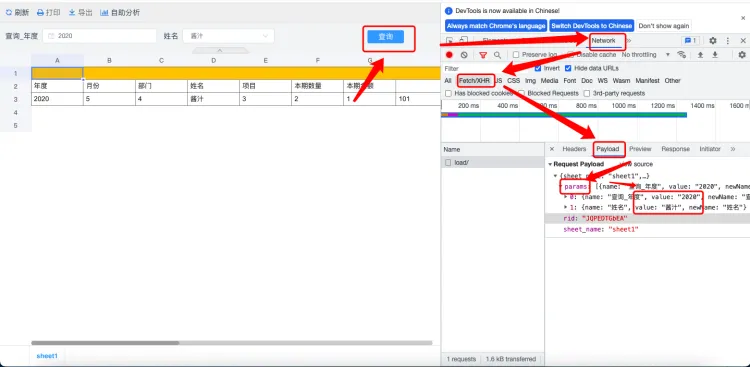Image resolution: width=750 pixels, height=367 pixels.
Task: Show more request detail tabs after Initiator
Action: coord(732,149)
